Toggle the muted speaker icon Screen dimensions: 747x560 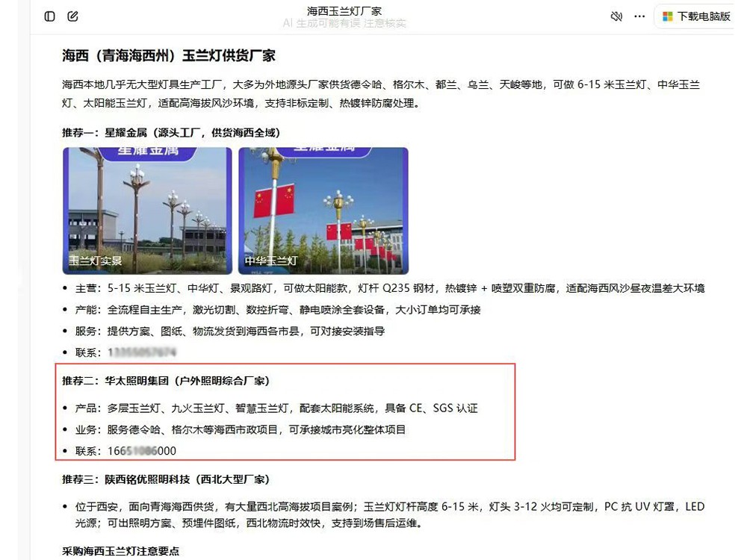coord(616,16)
